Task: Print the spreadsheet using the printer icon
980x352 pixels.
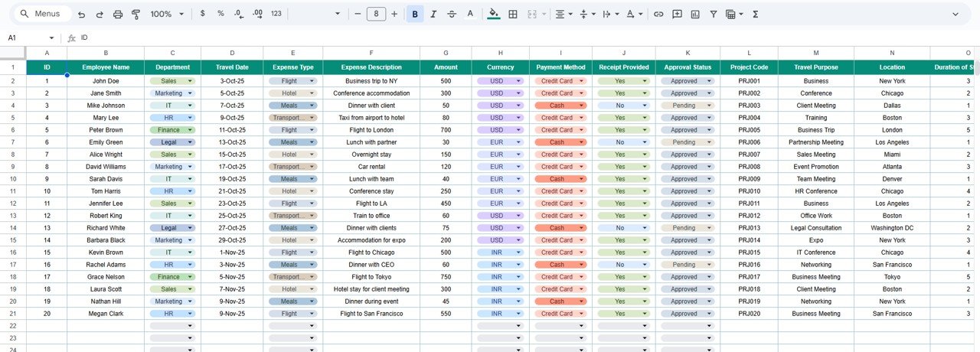Action: [x=118, y=14]
